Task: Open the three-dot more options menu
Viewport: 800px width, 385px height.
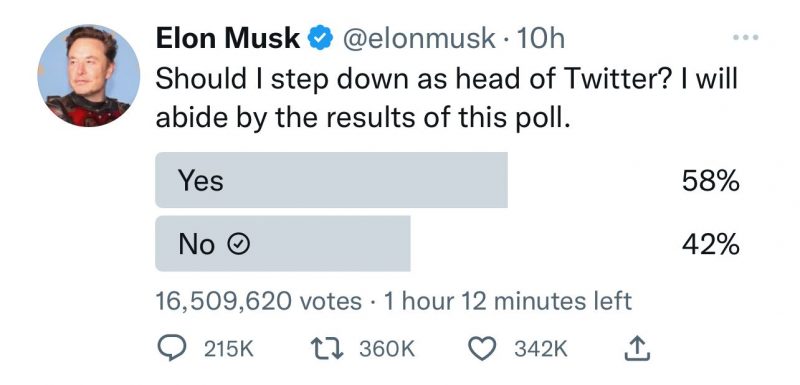Action: 745,37
